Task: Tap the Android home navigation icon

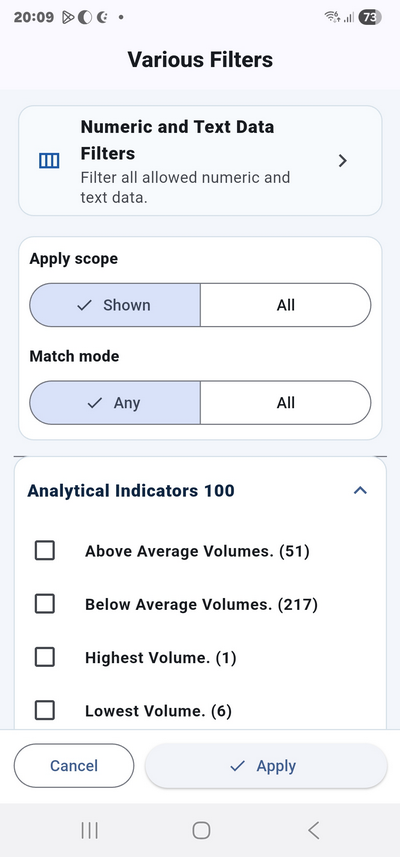Action: (x=201, y=831)
